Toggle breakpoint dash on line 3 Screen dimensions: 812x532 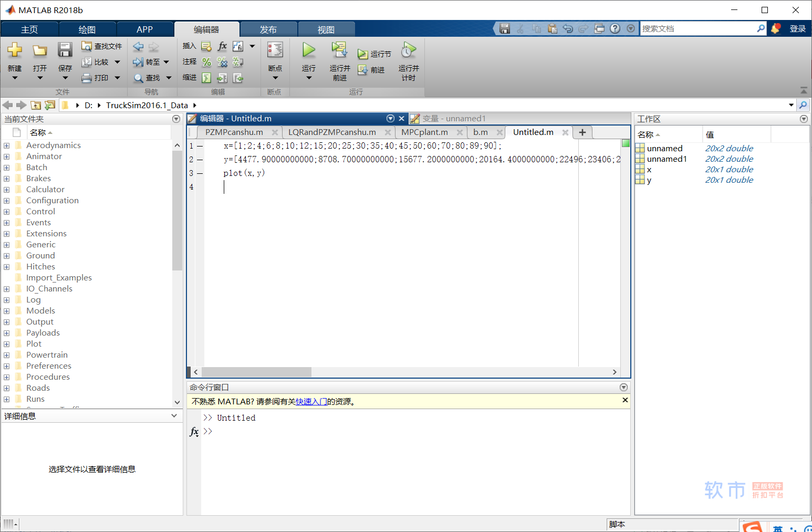(x=200, y=173)
